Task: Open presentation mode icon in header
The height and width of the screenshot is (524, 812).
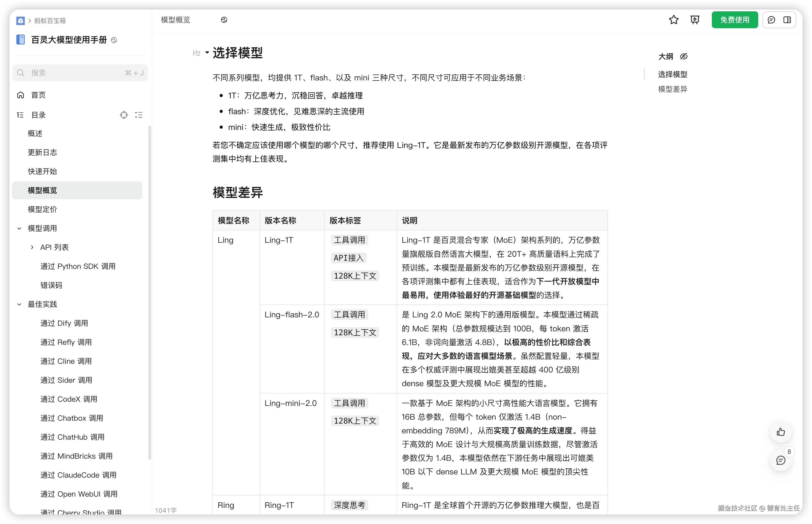Action: pyautogui.click(x=695, y=20)
